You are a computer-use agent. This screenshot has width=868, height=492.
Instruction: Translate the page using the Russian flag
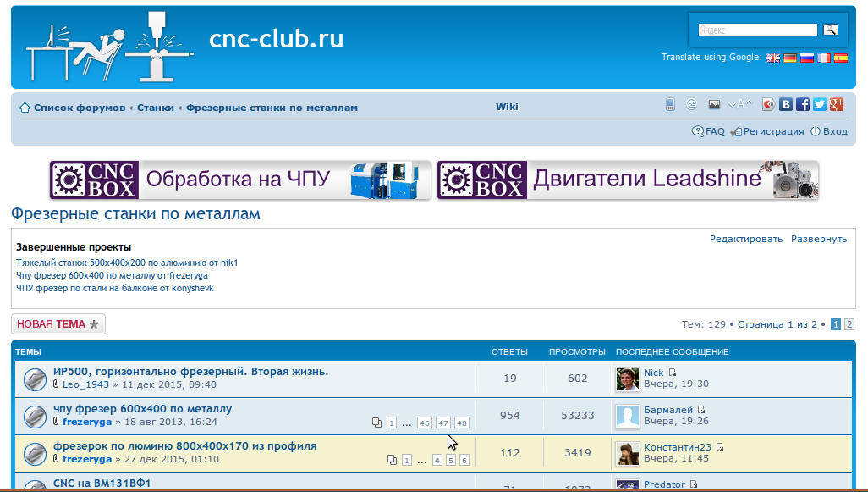click(x=807, y=58)
